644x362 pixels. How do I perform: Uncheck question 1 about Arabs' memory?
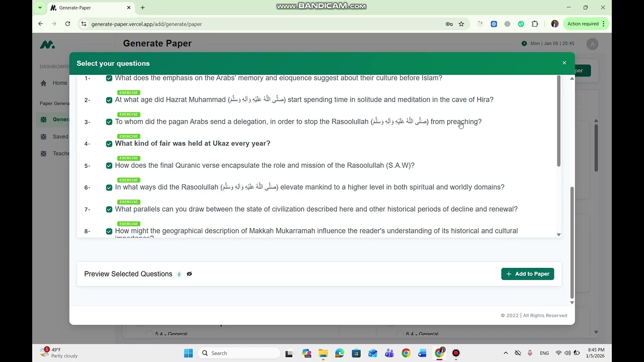(x=109, y=78)
